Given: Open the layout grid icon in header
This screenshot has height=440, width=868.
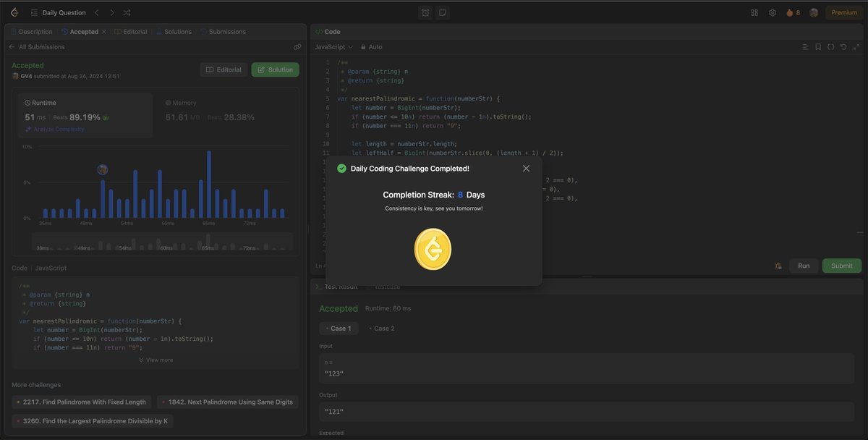Looking at the screenshot, I should (x=754, y=12).
